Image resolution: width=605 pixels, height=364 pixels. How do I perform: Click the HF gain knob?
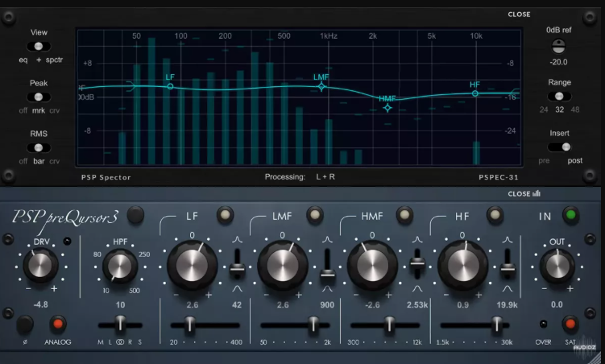[x=462, y=266]
